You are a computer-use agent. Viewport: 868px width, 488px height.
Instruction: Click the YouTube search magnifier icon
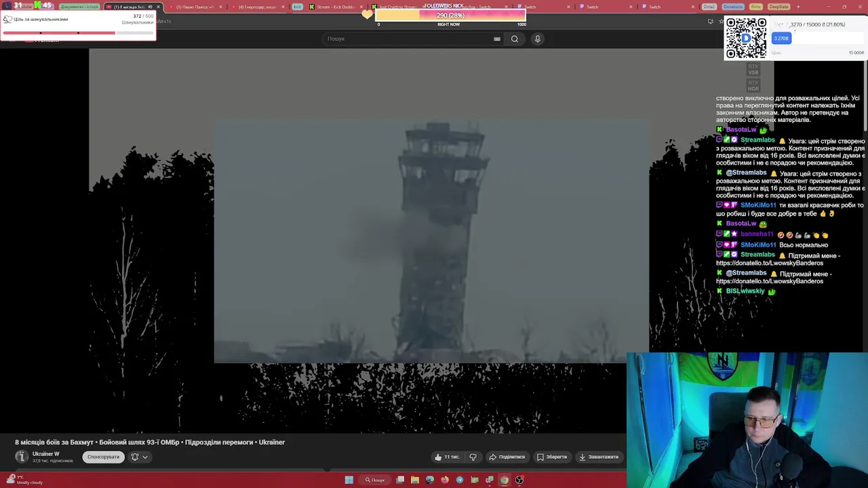pos(515,39)
